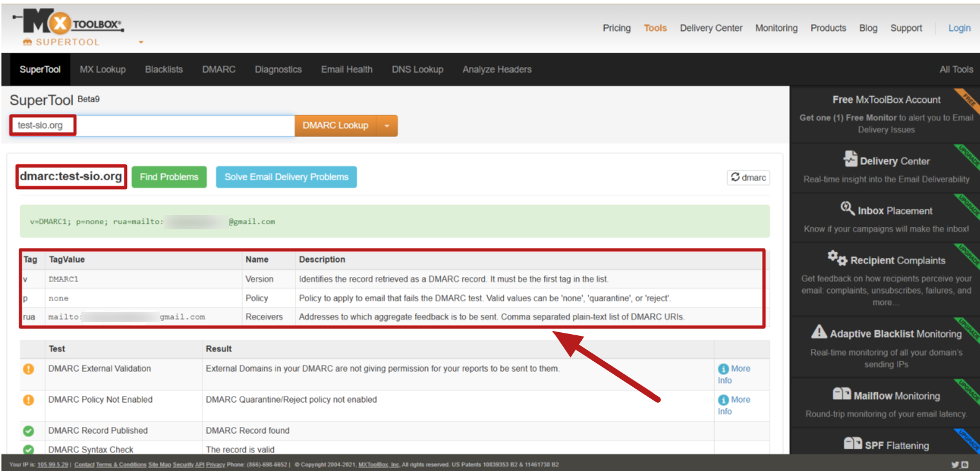Switch to MX Lookup tab

click(x=103, y=69)
